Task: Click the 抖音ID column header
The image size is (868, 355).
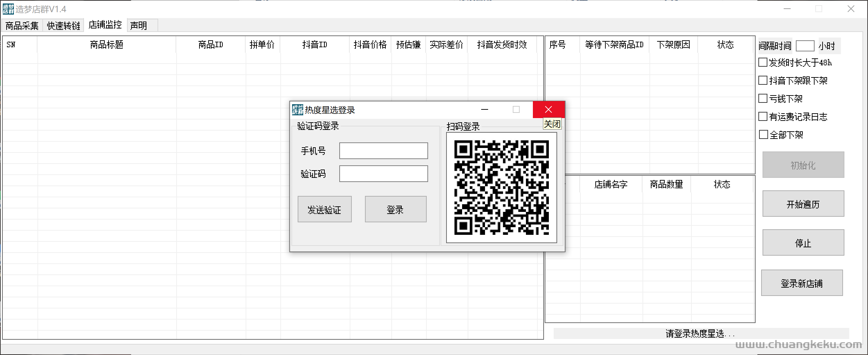Action: 315,45
